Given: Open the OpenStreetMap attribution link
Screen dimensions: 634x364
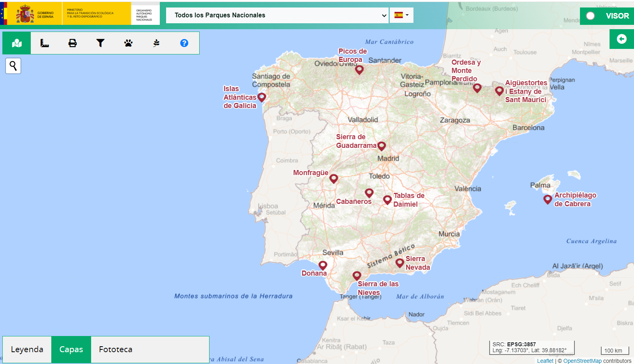Looking at the screenshot, I should [x=582, y=361].
